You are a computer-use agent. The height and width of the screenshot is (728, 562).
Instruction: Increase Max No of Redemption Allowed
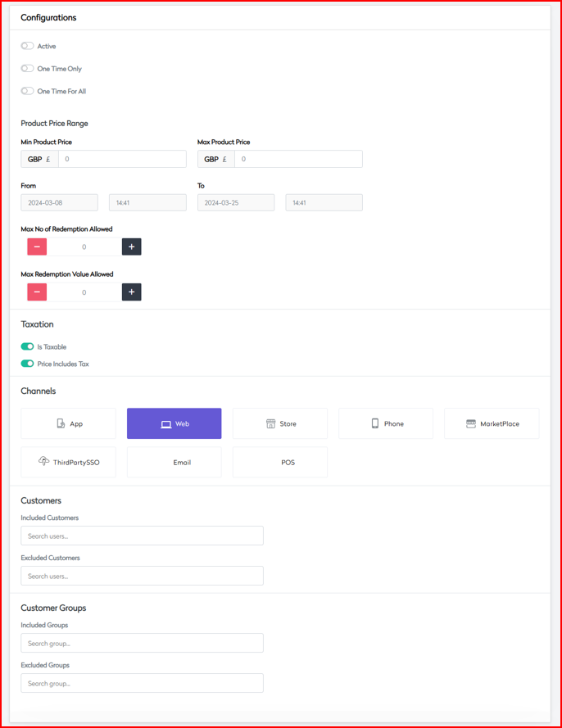[x=131, y=246]
